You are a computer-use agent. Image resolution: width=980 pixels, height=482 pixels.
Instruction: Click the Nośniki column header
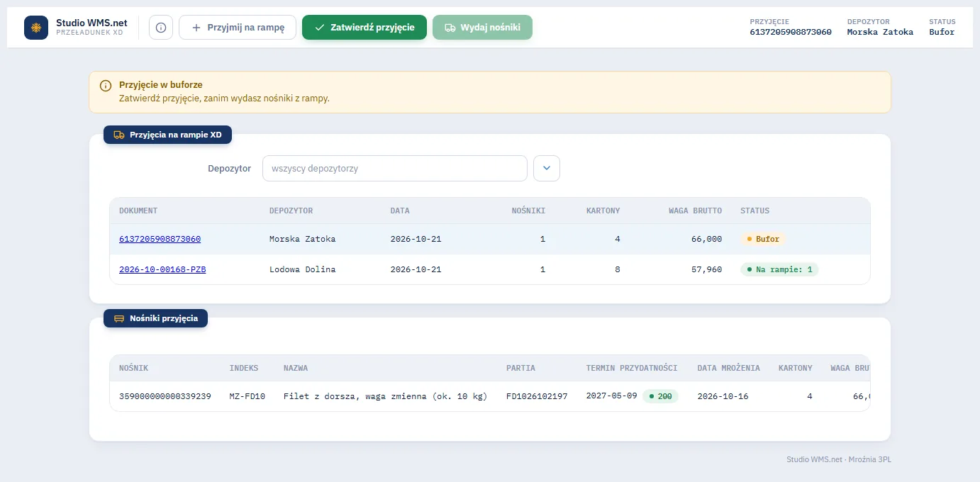[528, 211]
